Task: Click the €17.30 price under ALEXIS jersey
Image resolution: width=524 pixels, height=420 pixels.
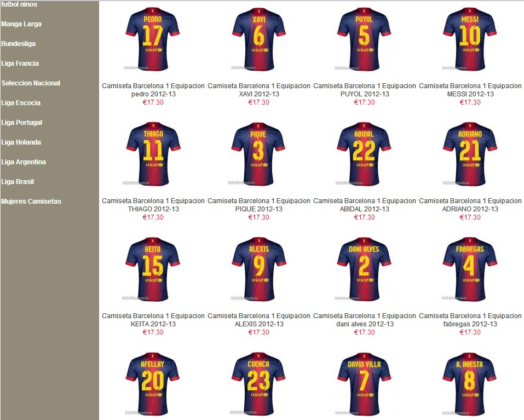Action: [x=258, y=331]
